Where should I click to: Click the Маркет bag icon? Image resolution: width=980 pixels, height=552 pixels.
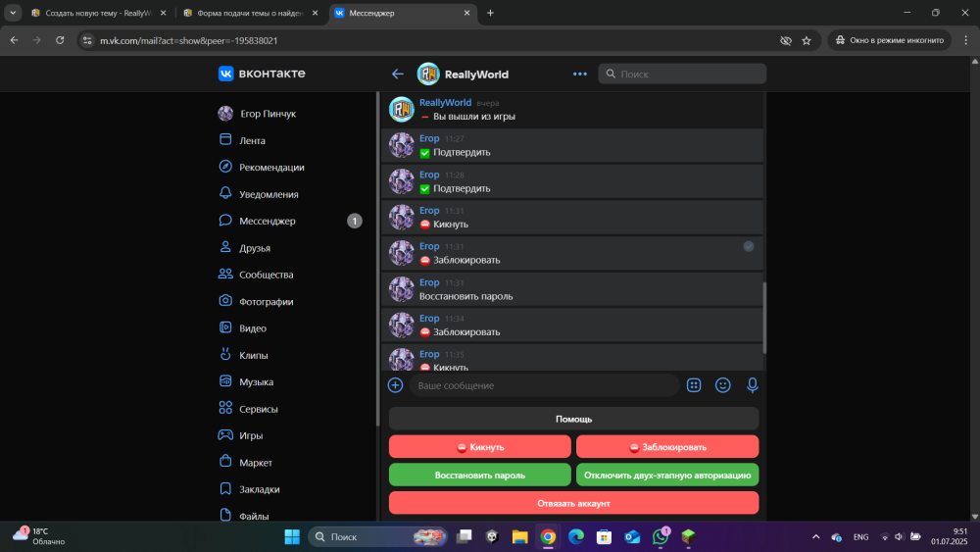click(x=225, y=462)
